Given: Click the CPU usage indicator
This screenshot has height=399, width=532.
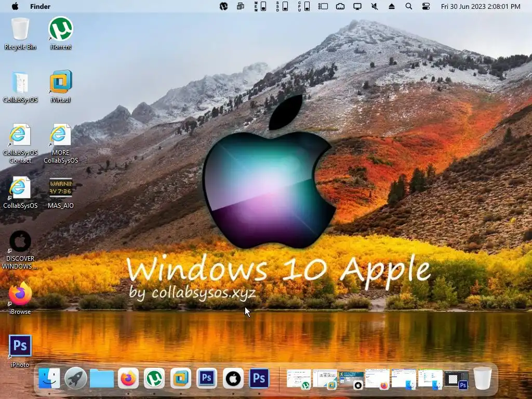Looking at the screenshot, I should pos(303,6).
